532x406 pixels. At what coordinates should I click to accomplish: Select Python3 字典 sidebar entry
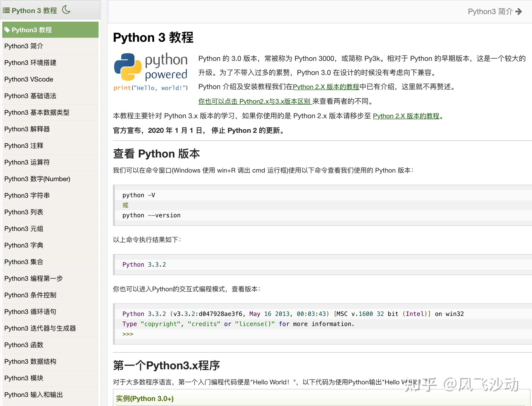click(x=24, y=245)
